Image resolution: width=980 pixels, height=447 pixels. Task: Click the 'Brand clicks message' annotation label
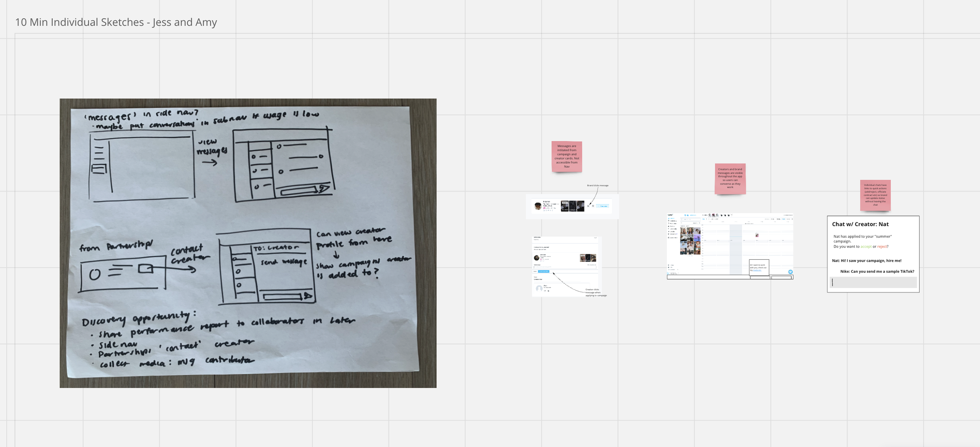597,185
